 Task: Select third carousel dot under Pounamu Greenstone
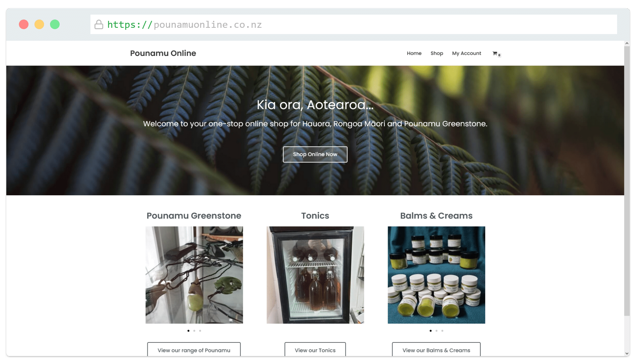200,331
